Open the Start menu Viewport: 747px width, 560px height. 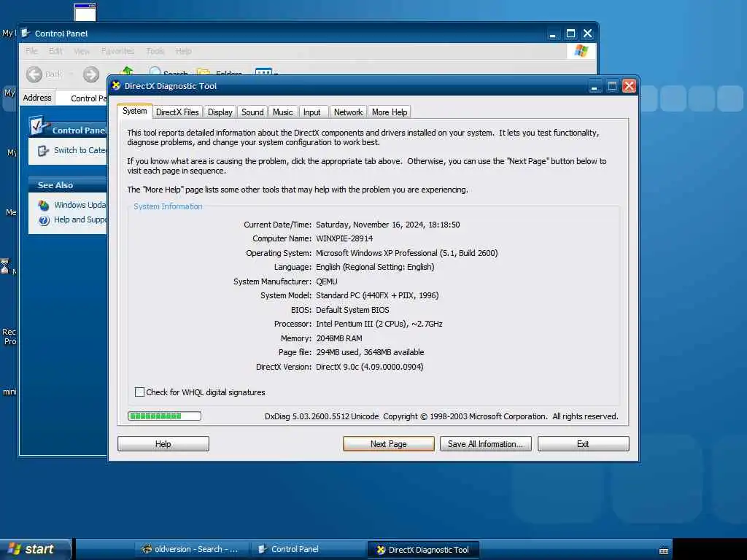(35, 549)
